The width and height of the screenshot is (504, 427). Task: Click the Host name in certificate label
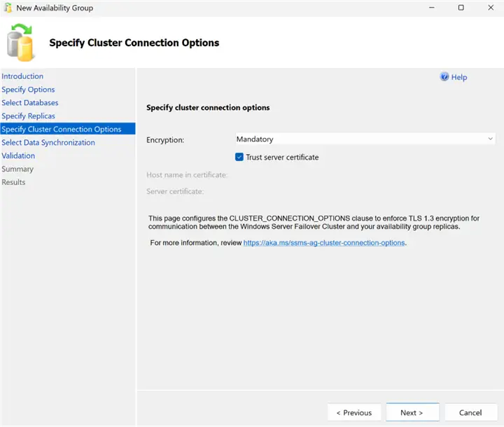[x=187, y=175]
